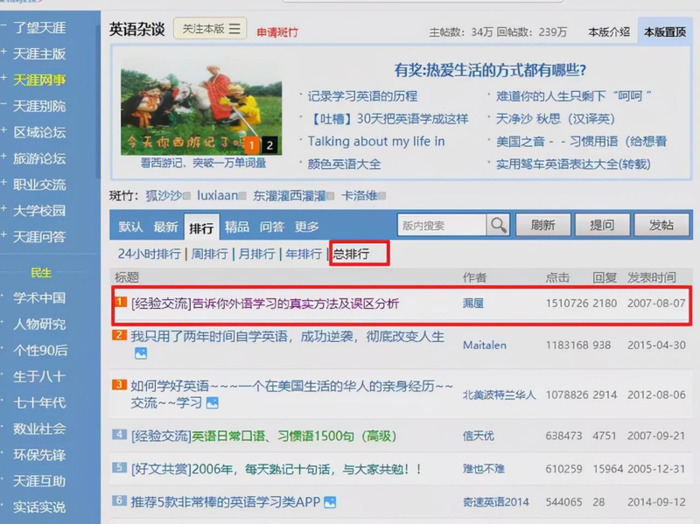Expand 天涯问答 sidebar section

click(x=4, y=235)
